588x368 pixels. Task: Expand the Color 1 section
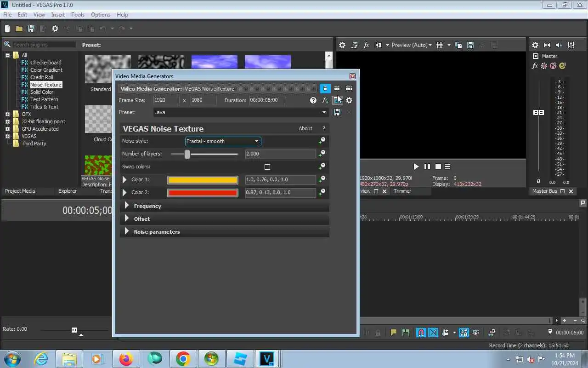[x=124, y=179]
